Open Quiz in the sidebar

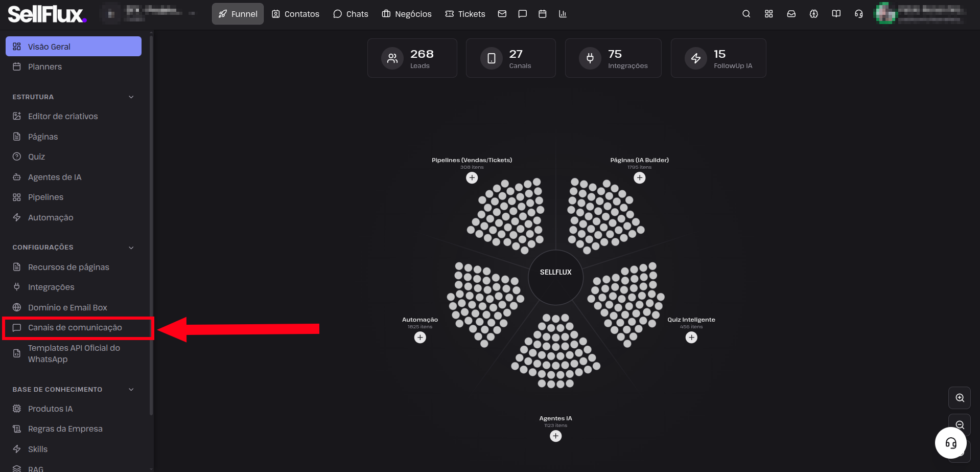click(x=74, y=156)
